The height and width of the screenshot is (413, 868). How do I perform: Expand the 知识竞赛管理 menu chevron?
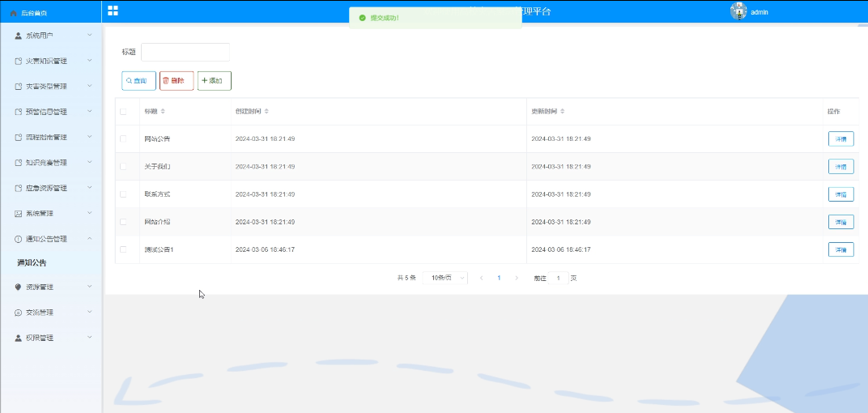(90, 162)
